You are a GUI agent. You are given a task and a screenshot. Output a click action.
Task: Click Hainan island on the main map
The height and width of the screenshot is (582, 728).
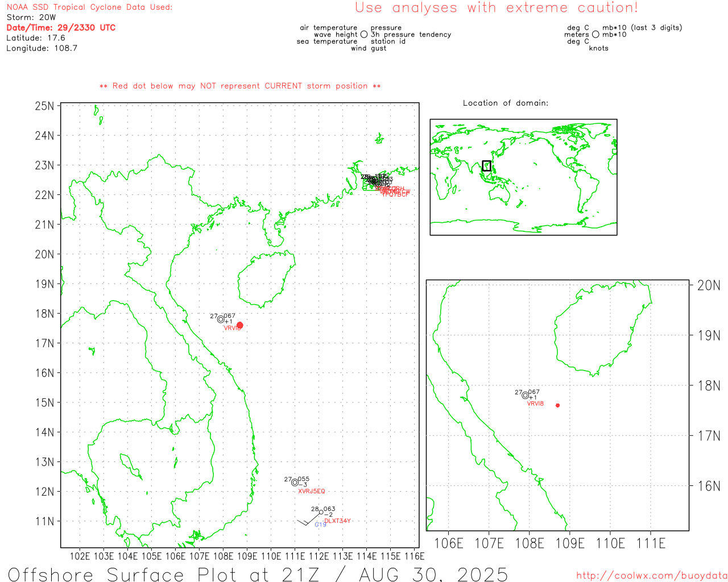[x=266, y=280]
